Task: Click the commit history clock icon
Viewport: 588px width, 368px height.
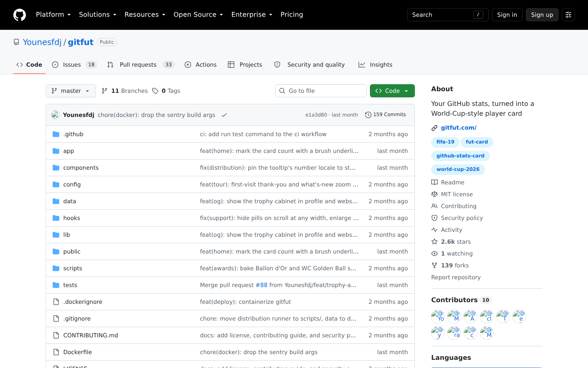Action: pos(368,115)
